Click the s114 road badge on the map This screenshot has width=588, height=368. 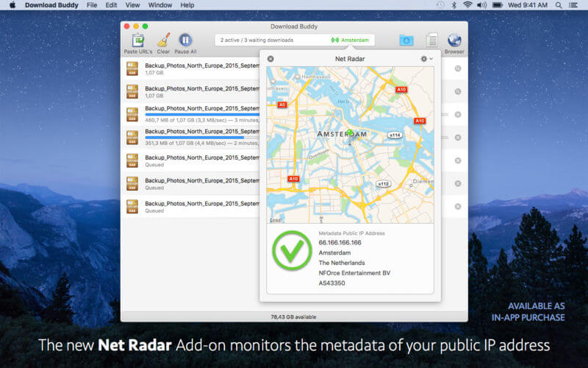[395, 135]
